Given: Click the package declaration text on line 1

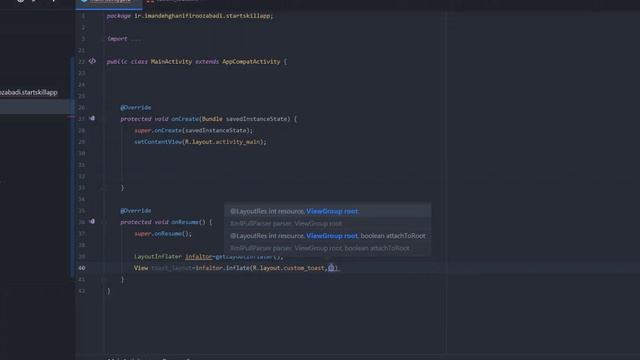Looking at the screenshot, I should tap(190, 16).
